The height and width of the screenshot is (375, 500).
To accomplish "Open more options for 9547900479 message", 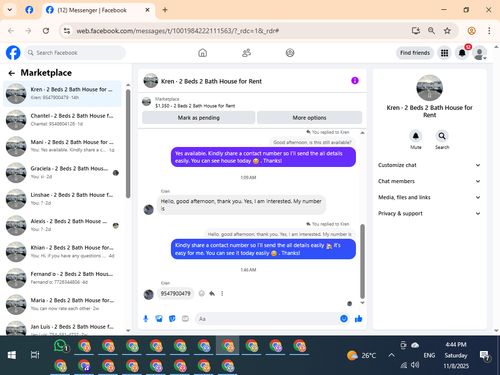I will [x=222, y=293].
